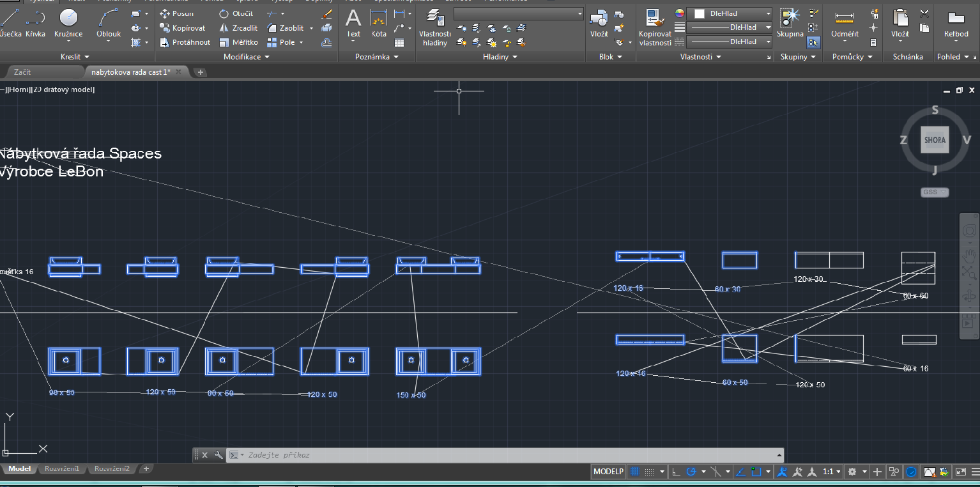Open the Rozvržení1 layout tab
Viewport: 980px width, 487px height.
click(62, 469)
